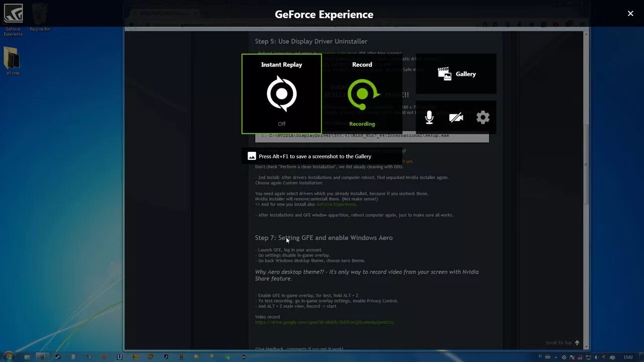Open the Windows Start menu

[x=9, y=356]
